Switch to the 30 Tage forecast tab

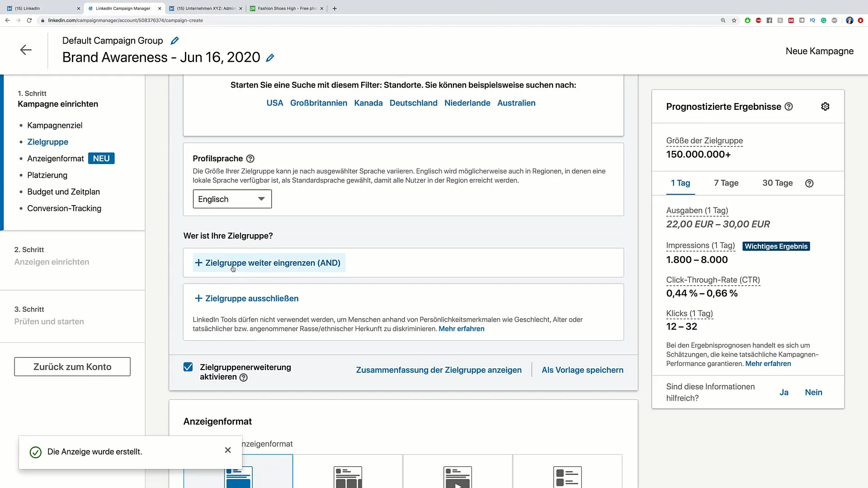(x=777, y=183)
